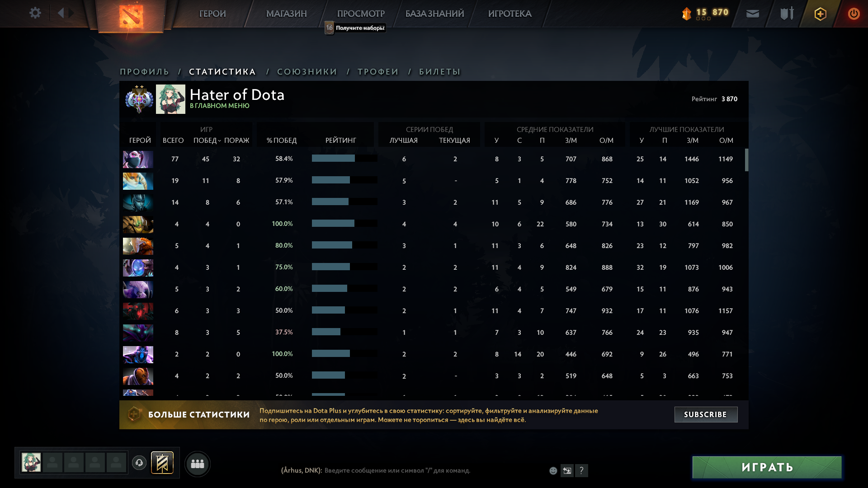Open the armory shield and sword icon
This screenshot has width=868, height=488.
[x=787, y=14]
